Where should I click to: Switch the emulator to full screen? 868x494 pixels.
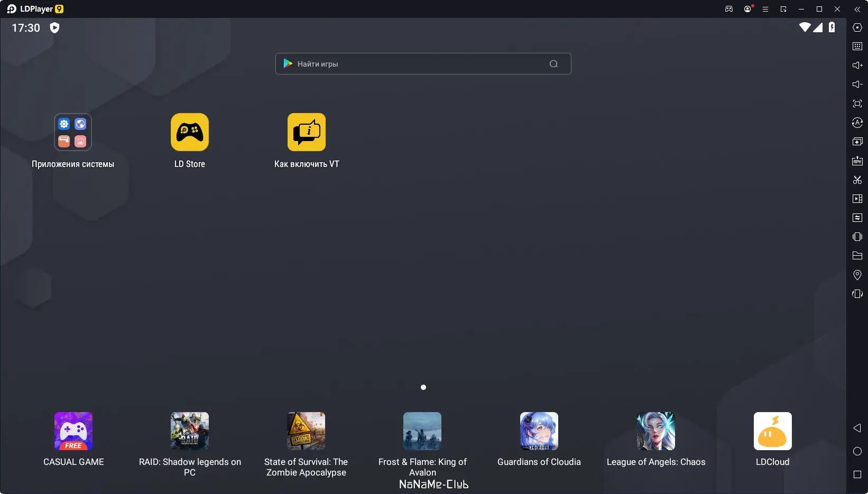point(857,104)
